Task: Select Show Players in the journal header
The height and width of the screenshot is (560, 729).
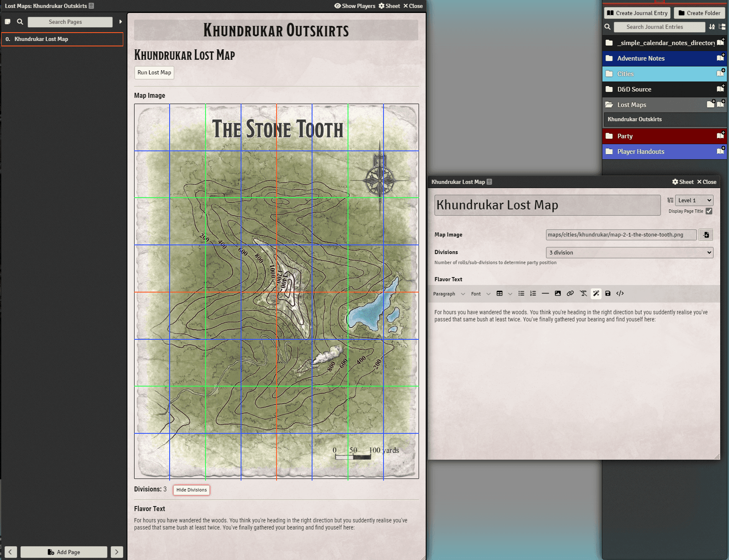Action: coord(355,6)
